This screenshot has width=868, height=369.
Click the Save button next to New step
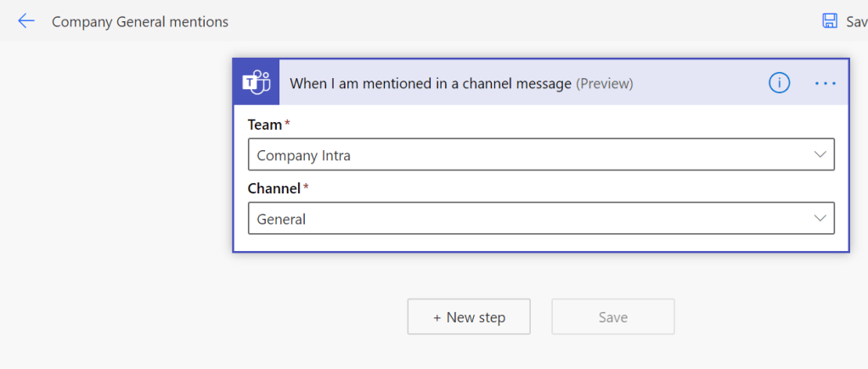click(612, 317)
